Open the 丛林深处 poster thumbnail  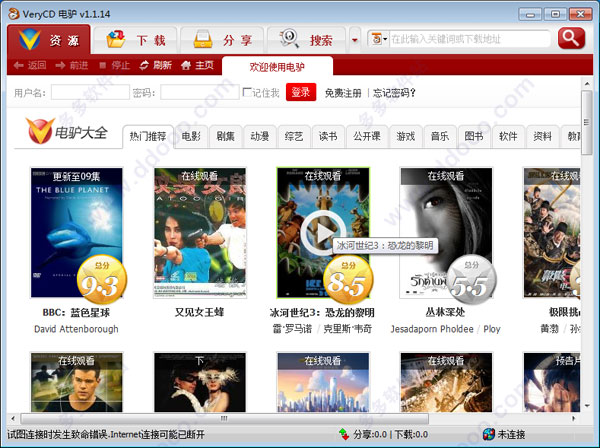click(x=446, y=232)
